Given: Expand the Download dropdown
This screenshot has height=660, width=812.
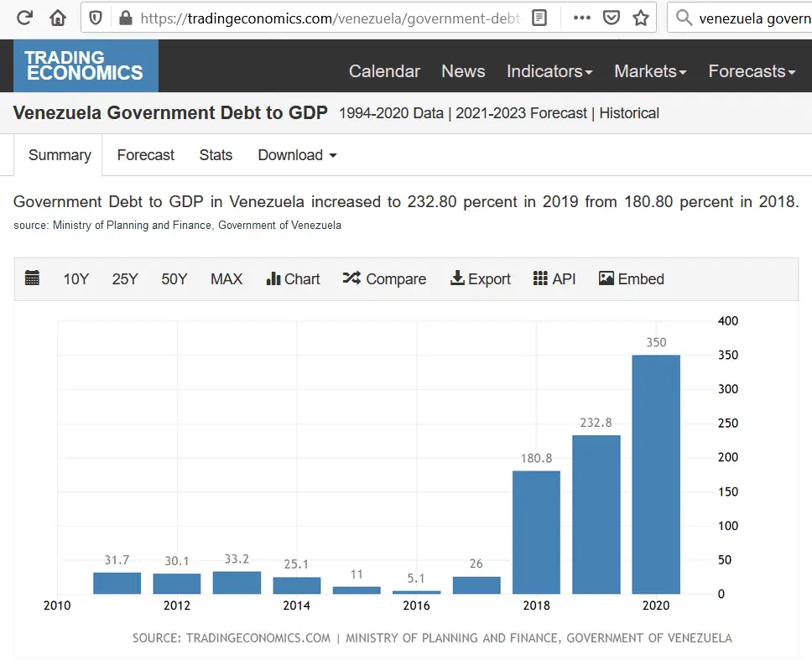Looking at the screenshot, I should click(x=297, y=155).
